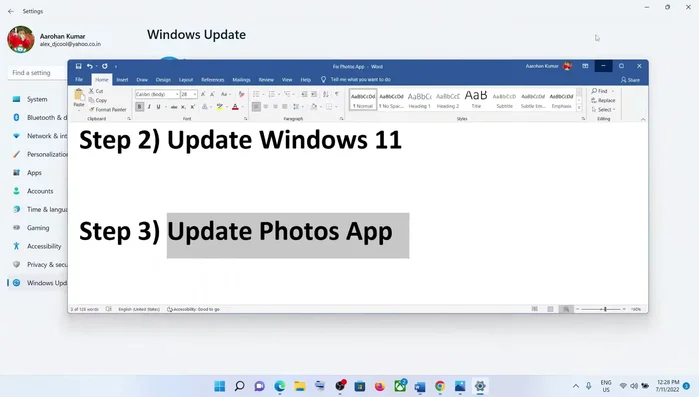Click the Share button in Word
The image size is (699, 397).
coord(630,80)
